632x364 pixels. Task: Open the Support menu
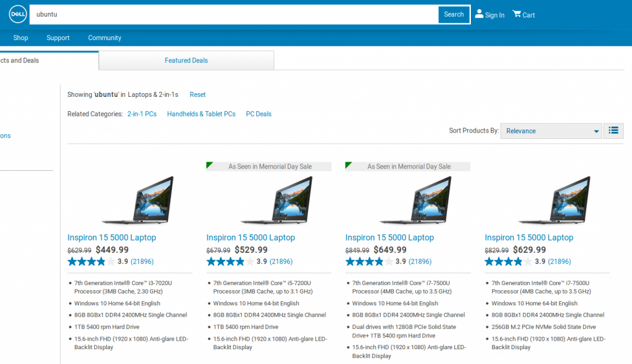[x=58, y=38]
